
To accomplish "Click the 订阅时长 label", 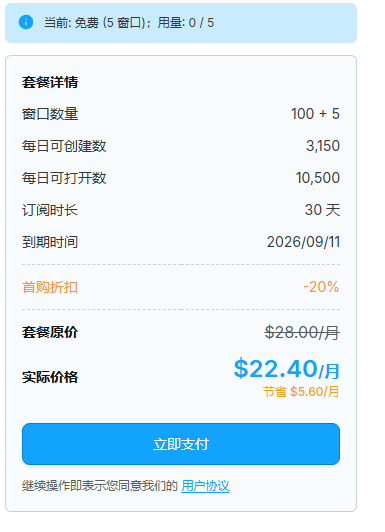I will pyautogui.click(x=50, y=210).
